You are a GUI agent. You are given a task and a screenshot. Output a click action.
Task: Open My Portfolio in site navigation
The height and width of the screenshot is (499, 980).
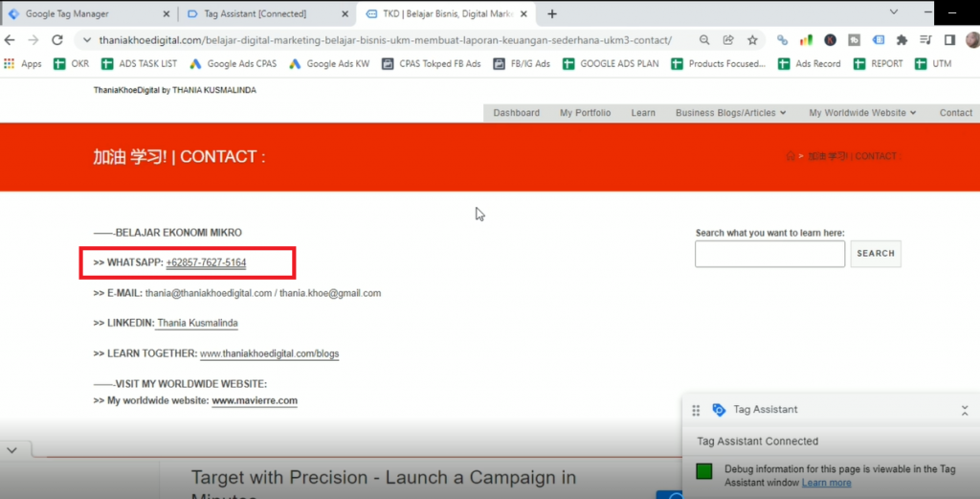point(585,113)
